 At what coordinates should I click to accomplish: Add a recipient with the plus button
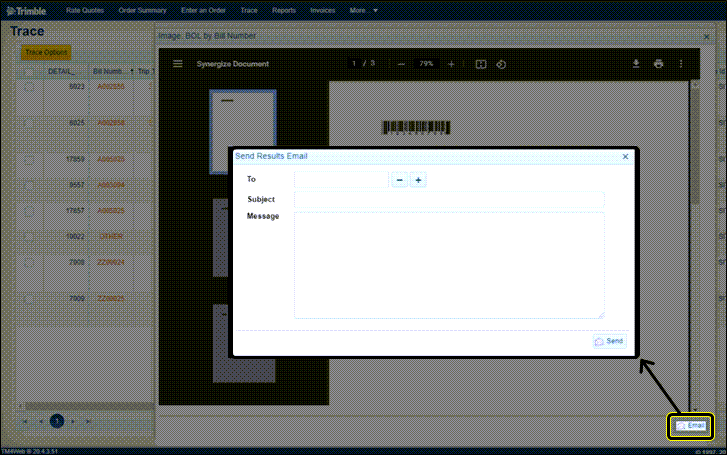point(418,180)
